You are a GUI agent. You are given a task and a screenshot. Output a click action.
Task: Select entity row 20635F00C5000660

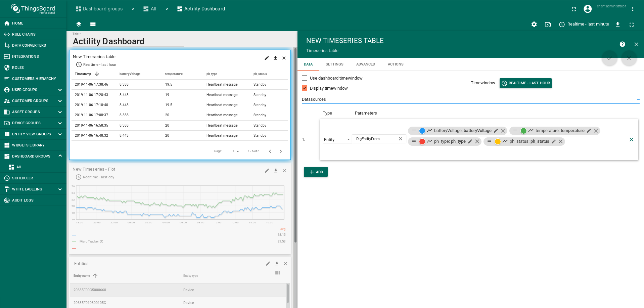tap(178, 290)
